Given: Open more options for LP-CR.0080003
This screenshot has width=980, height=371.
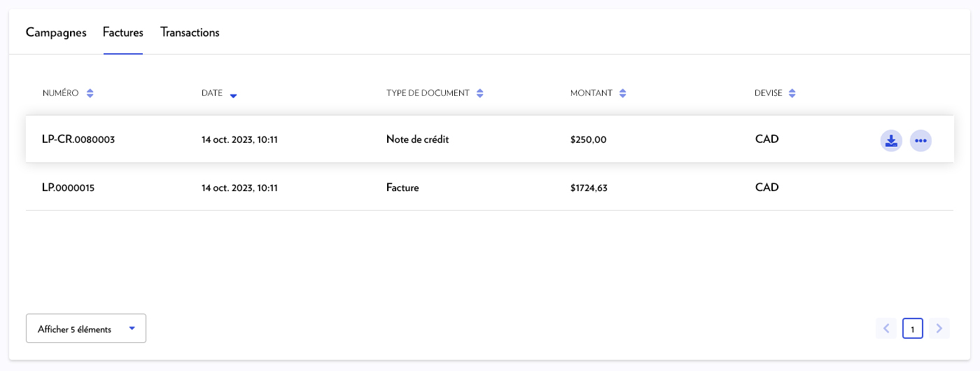Looking at the screenshot, I should (920, 141).
